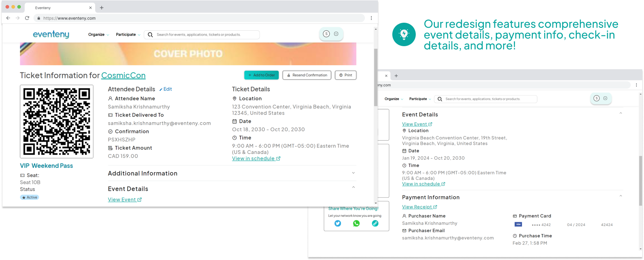
Task: Click the ticket QR code image
Action: [x=57, y=122]
